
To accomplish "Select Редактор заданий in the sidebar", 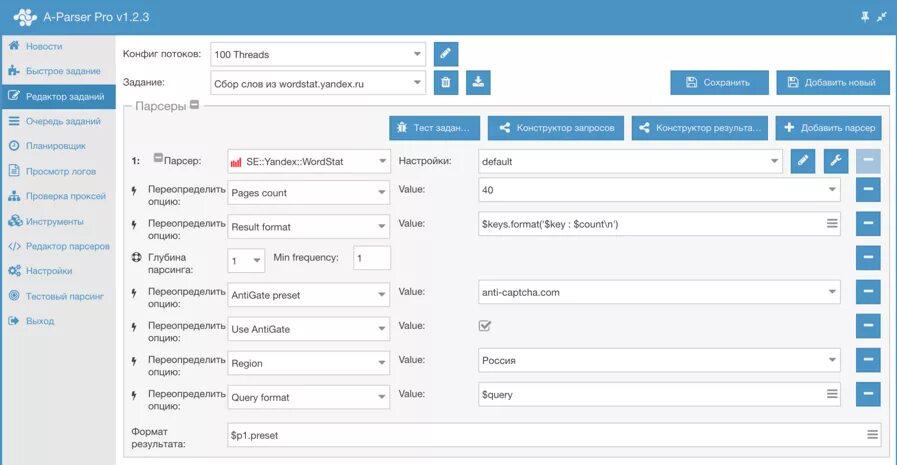I will tap(58, 96).
